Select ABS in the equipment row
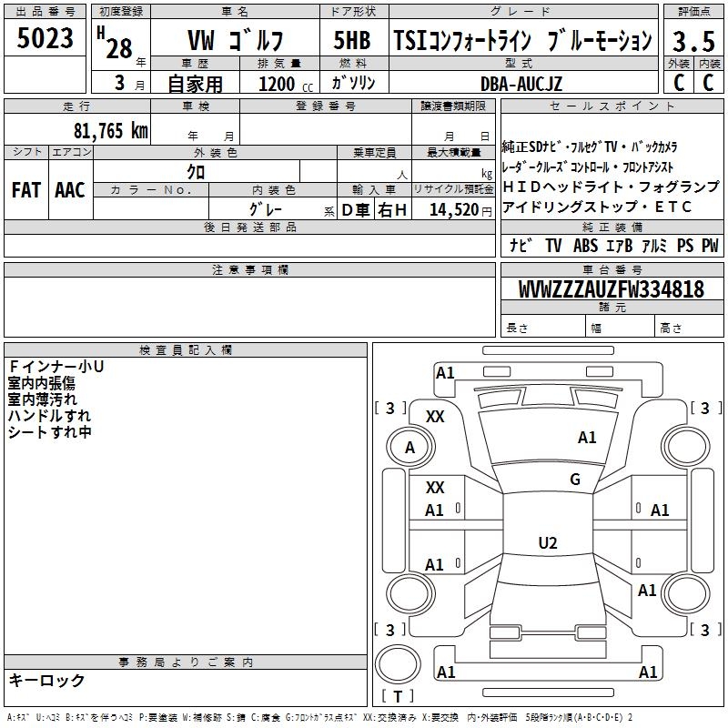Viewport: 728px width, 728px height. click(x=585, y=246)
